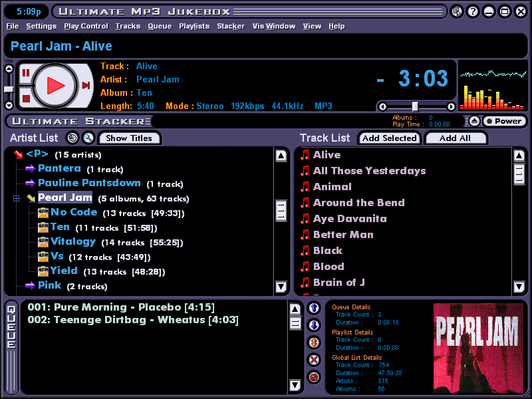Select the track Aye Davanita
Screen dimensions: 532x399
350,219
